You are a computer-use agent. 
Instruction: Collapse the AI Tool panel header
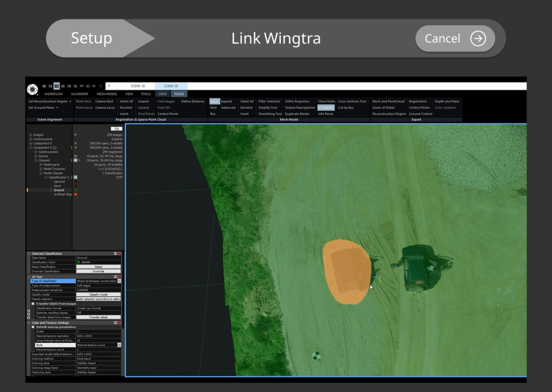[x=29, y=277]
